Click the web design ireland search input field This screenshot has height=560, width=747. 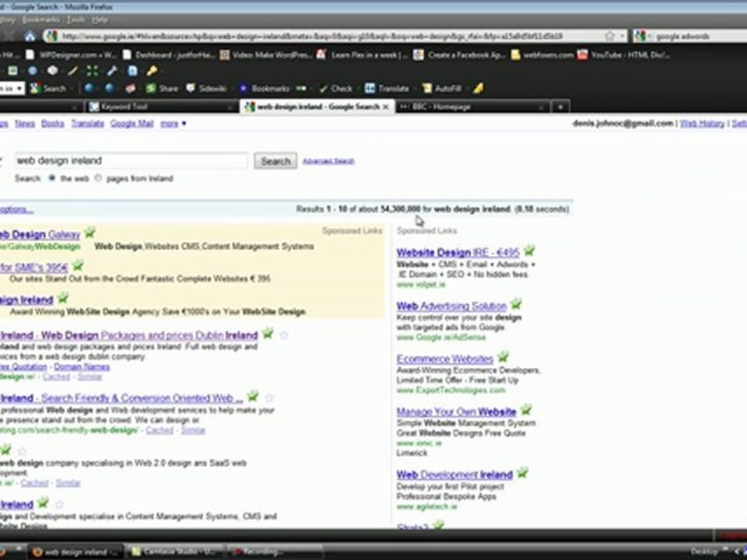[x=131, y=161]
